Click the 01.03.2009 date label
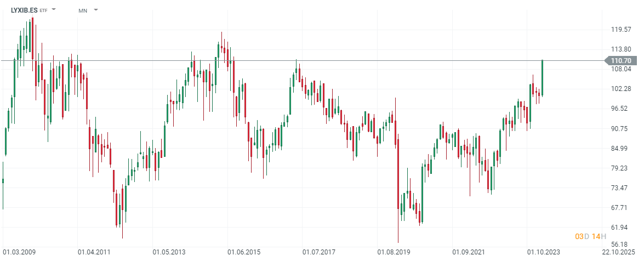Screen dimensions: 644x261 [20, 252]
